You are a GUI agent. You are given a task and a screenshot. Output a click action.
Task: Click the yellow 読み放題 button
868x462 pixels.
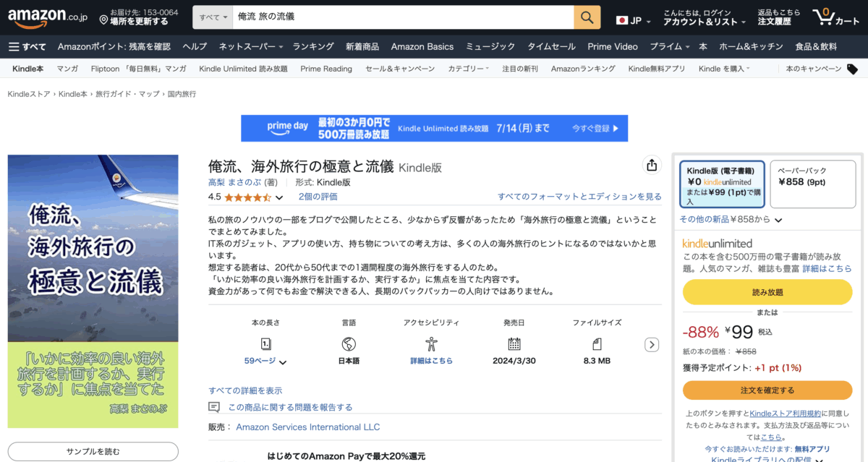[x=768, y=292]
